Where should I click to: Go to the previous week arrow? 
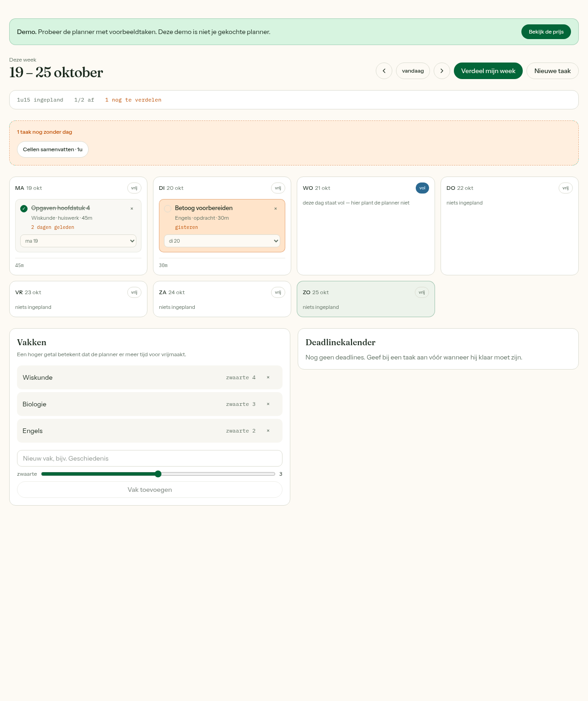click(x=384, y=71)
